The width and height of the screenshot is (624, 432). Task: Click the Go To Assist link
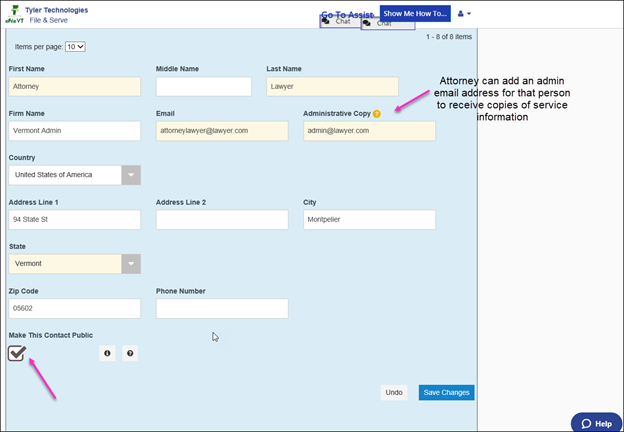pos(347,15)
